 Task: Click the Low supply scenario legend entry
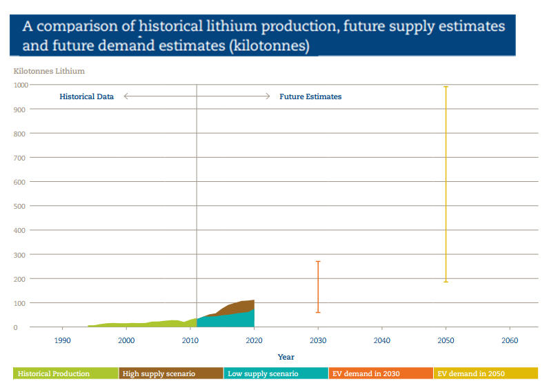pos(275,373)
